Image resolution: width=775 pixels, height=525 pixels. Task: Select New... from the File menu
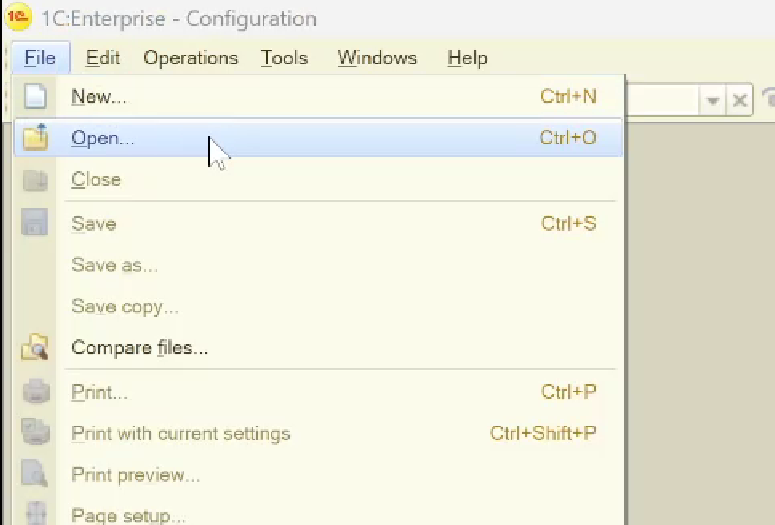tap(99, 97)
